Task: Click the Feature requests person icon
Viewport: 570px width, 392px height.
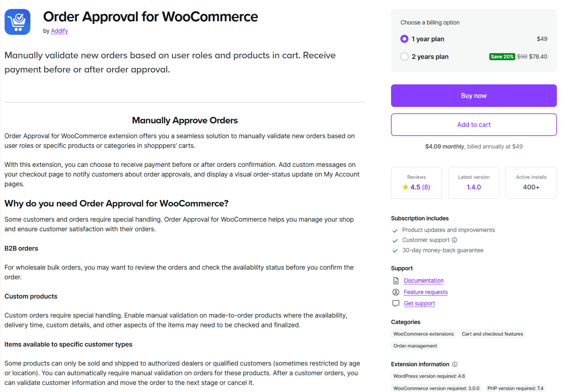Action: pyautogui.click(x=396, y=292)
